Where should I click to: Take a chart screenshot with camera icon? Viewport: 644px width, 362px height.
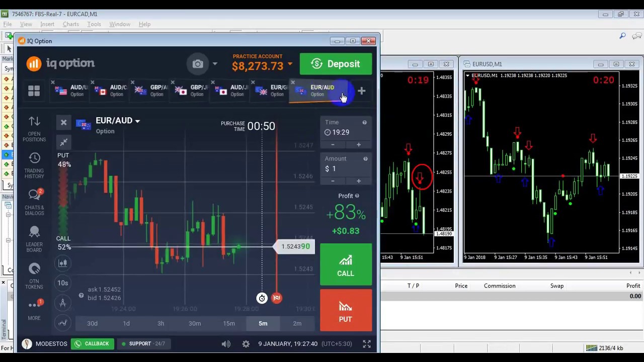[x=198, y=64]
